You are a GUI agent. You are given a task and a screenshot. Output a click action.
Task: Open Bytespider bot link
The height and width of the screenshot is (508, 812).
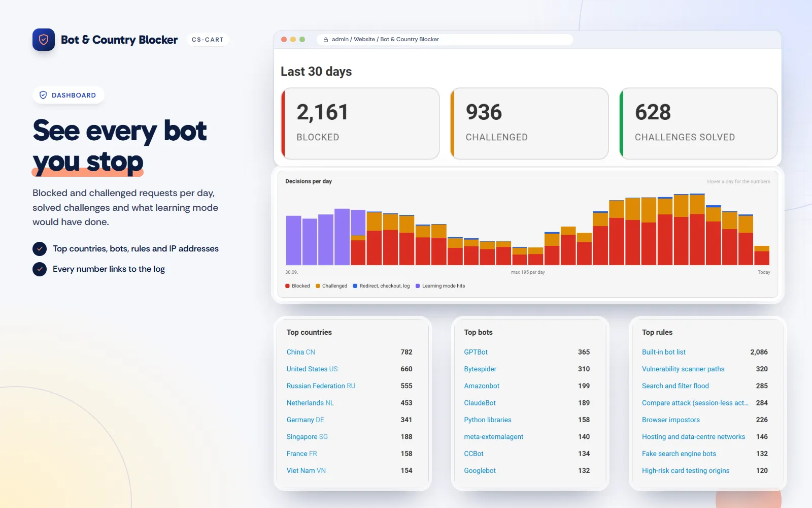tap(480, 369)
